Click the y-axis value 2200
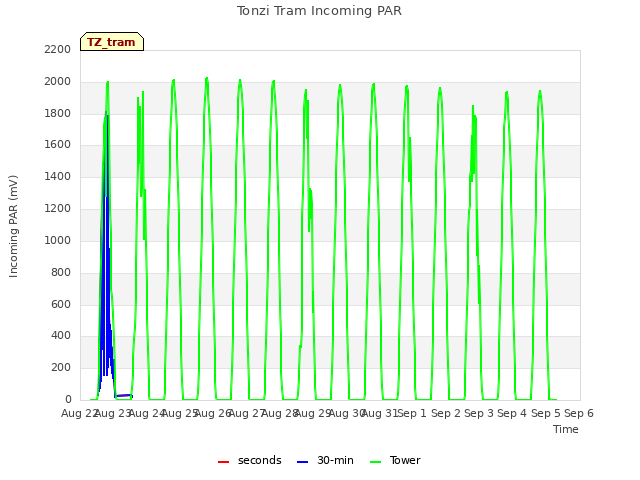640x480 pixels. tap(58, 49)
